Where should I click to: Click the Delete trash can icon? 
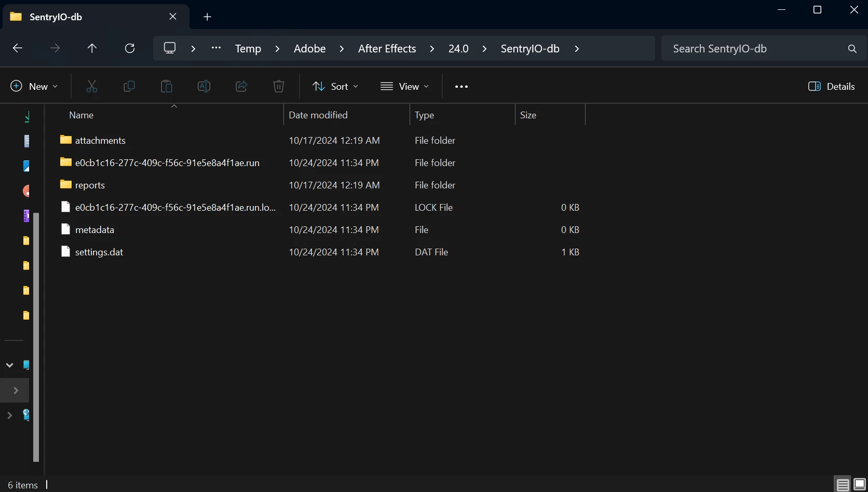point(279,86)
